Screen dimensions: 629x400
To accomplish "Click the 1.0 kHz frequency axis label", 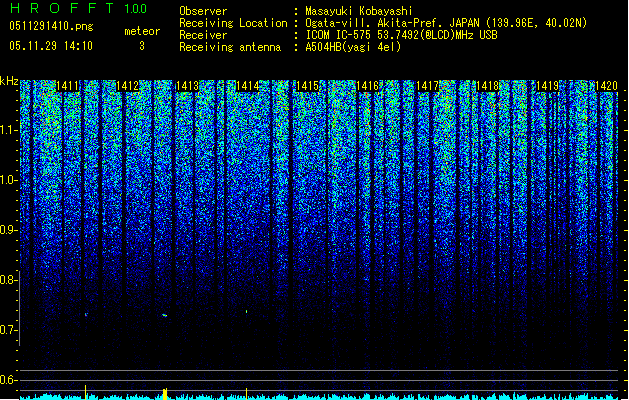I will 9,180.
